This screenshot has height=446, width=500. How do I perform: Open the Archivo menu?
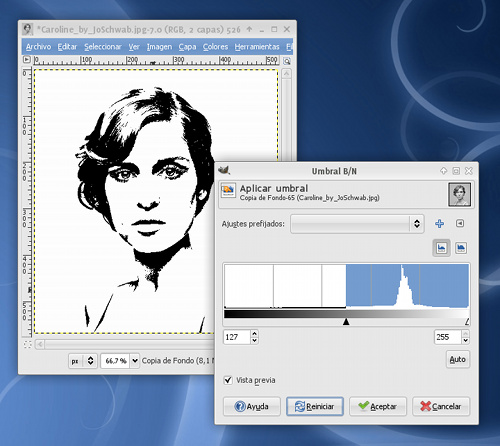coord(38,47)
